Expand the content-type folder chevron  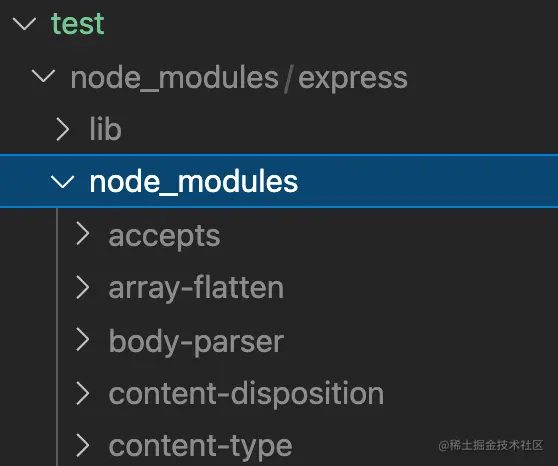coord(83,445)
